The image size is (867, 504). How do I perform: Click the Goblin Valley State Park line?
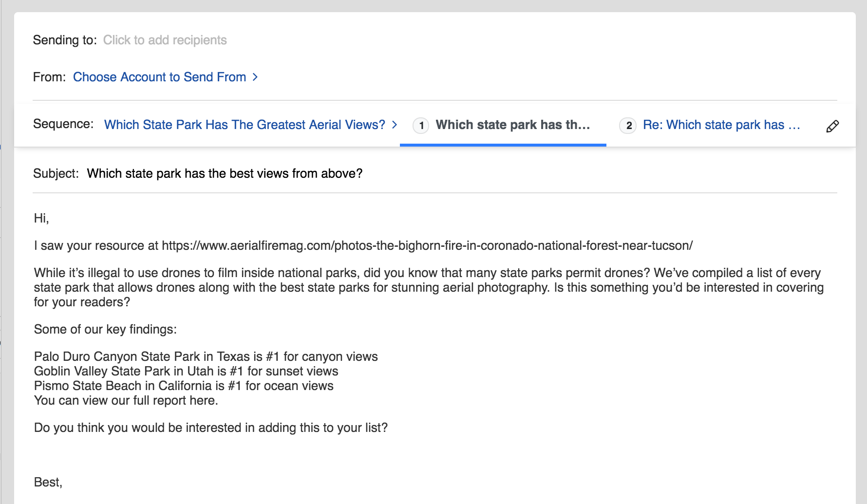[186, 372]
